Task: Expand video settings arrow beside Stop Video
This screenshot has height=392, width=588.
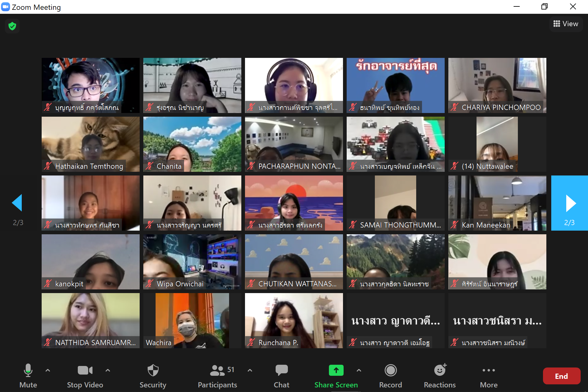Action: 108,370
